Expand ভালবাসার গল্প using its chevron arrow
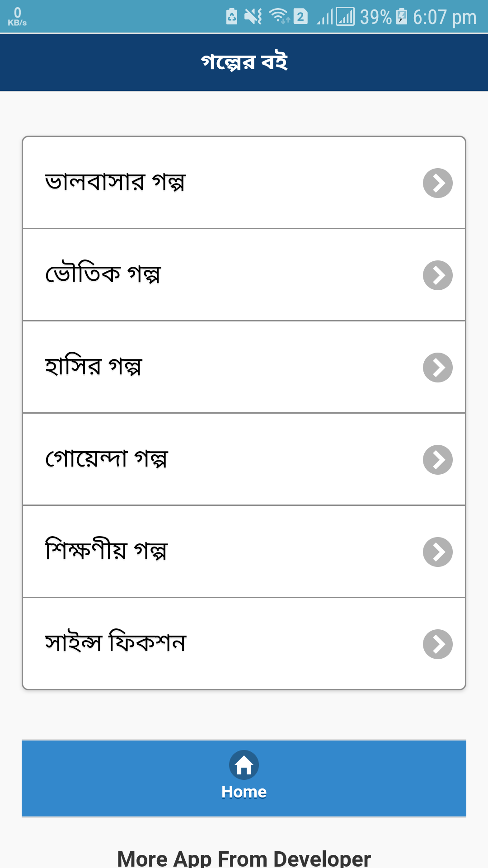488x868 pixels. (x=437, y=183)
